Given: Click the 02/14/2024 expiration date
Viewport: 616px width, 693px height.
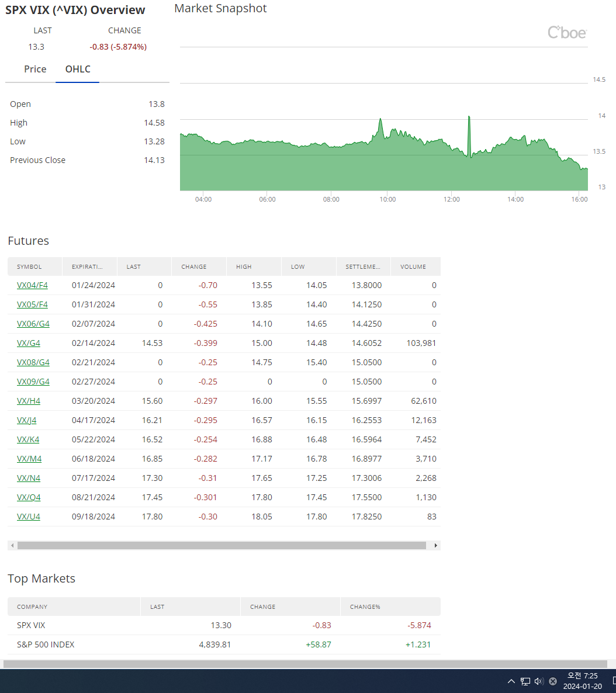Looking at the screenshot, I should pyautogui.click(x=94, y=344).
